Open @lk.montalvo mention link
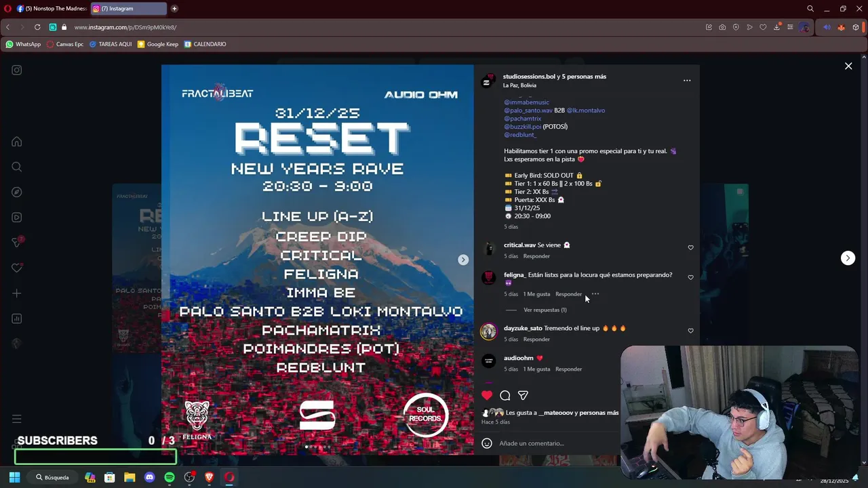The height and width of the screenshot is (488, 868). click(586, 110)
